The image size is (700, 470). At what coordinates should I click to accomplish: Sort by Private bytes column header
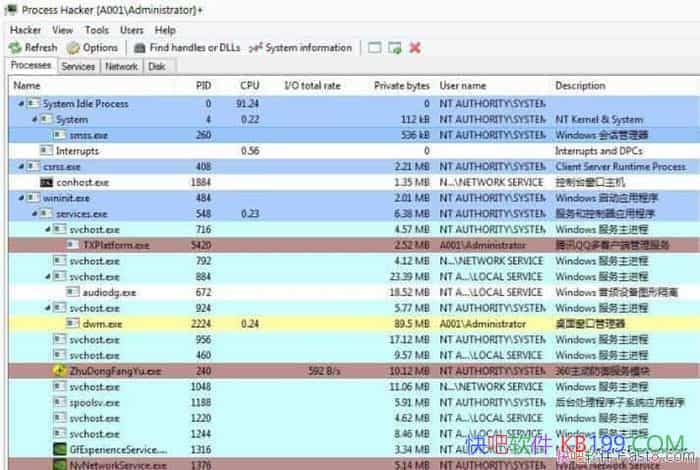coord(402,85)
